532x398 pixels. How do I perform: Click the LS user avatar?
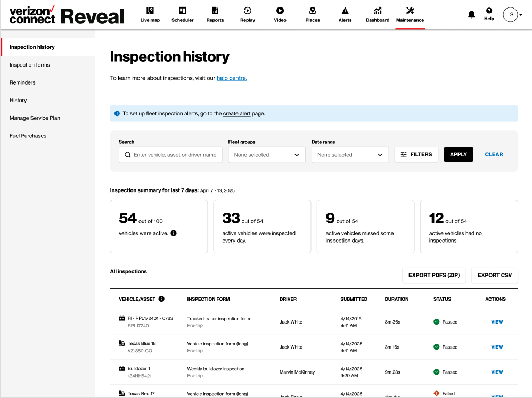[x=510, y=14]
